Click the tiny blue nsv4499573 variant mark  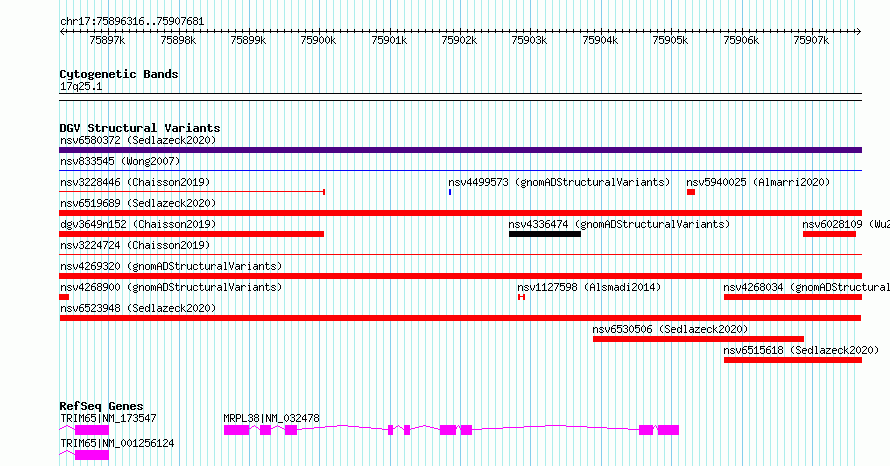450,192
